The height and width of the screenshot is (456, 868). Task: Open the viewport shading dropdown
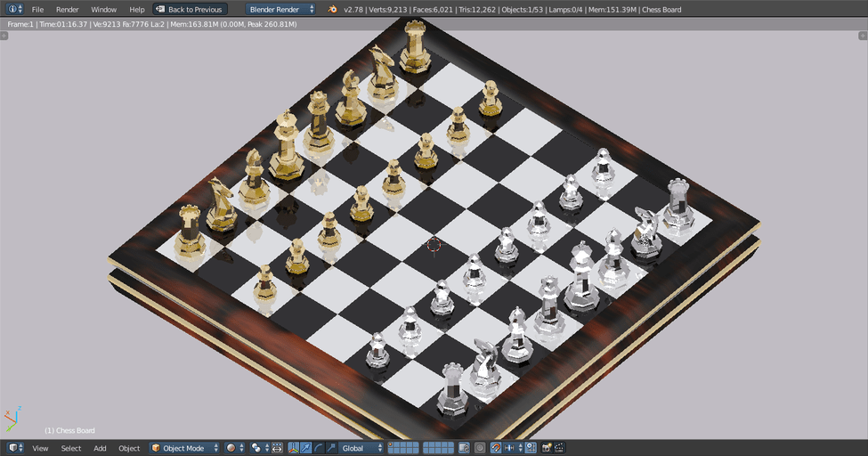pyautogui.click(x=234, y=448)
